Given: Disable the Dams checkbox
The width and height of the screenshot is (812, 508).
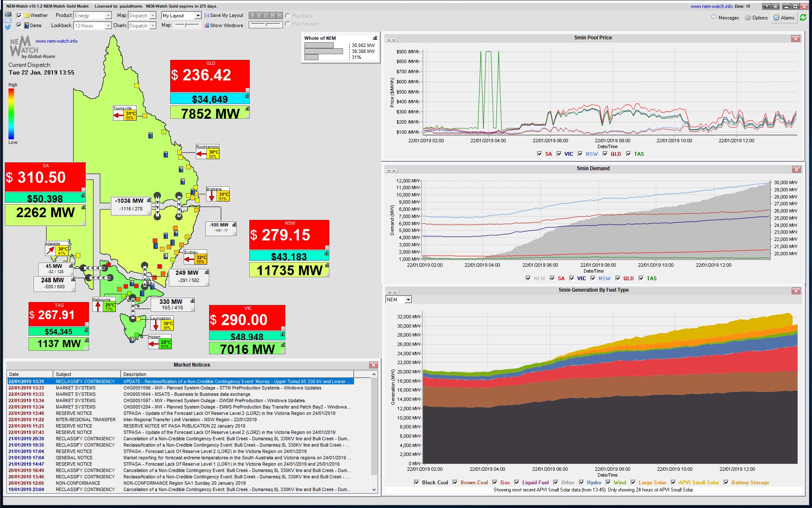Looking at the screenshot, I should click(19, 25).
